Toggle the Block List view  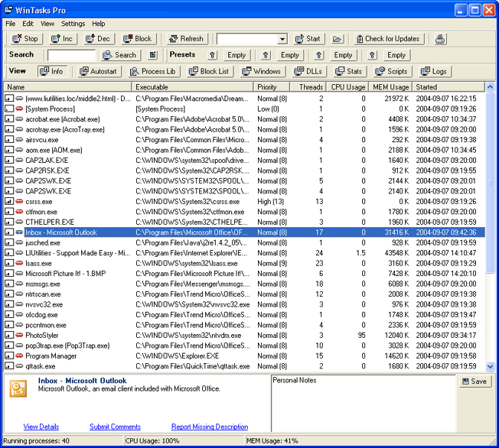pyautogui.click(x=208, y=71)
